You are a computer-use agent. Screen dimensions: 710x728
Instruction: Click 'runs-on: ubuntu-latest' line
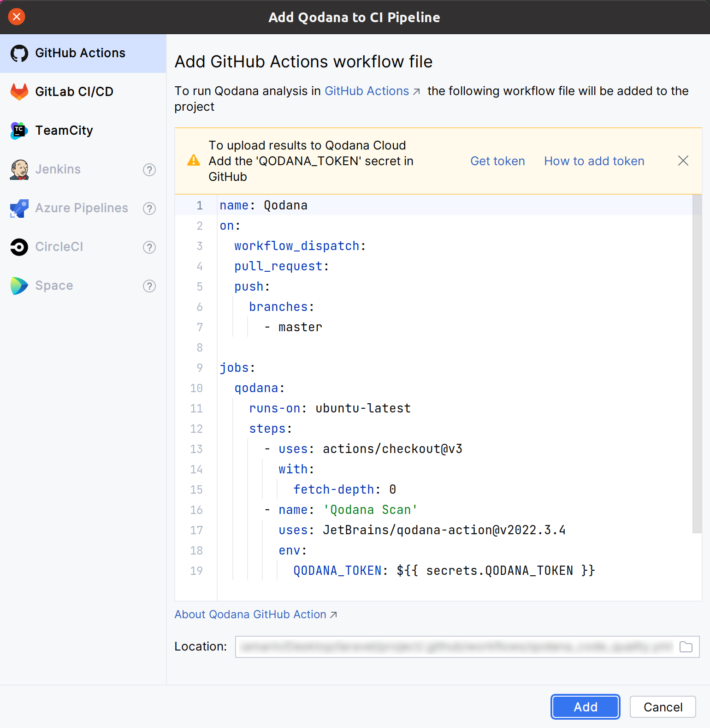pos(330,408)
